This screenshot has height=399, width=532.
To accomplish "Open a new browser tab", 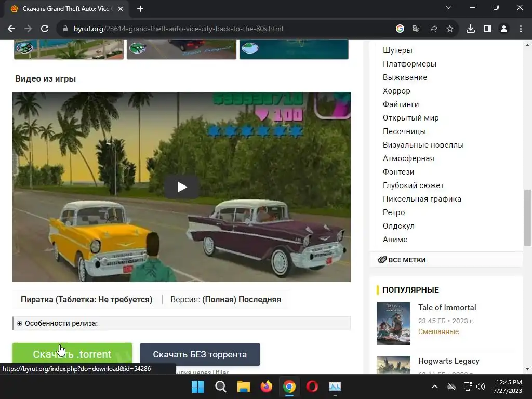I will [x=140, y=9].
